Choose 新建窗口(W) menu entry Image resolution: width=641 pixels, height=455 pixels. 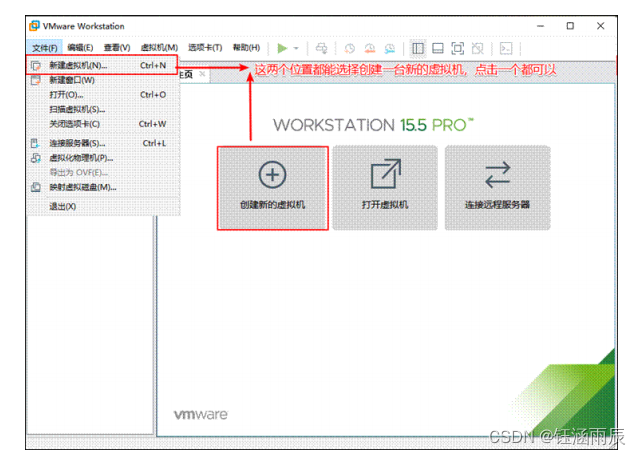102,80
